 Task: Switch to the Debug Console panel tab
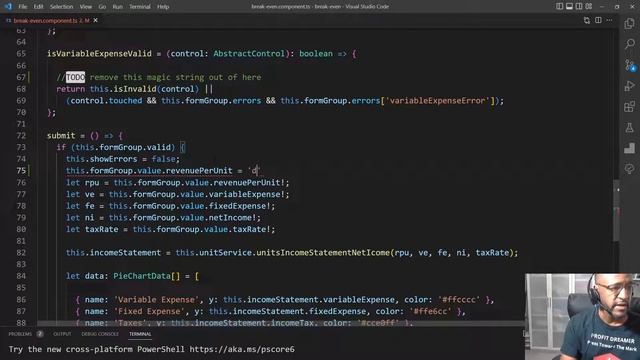coord(100,334)
